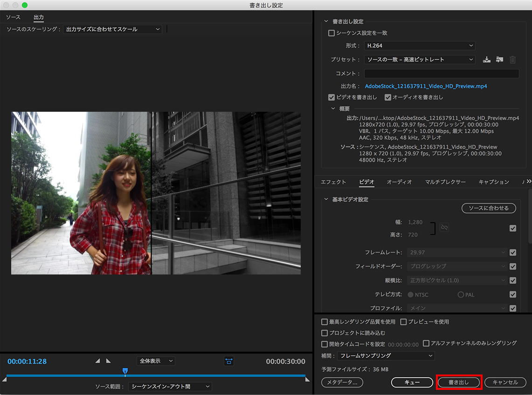This screenshot has height=395, width=532.
Task: Open the プリセット dropdown
Action: (420, 59)
